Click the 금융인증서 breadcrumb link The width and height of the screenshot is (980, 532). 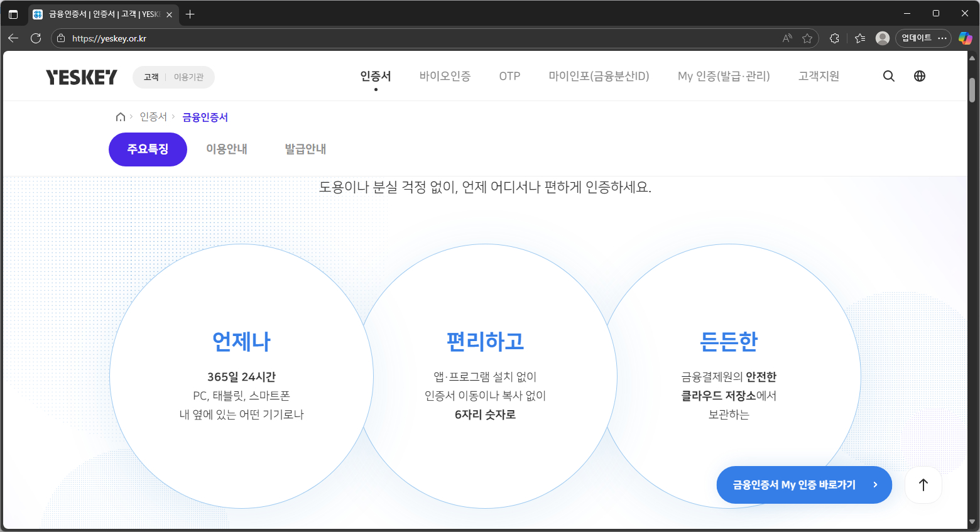(205, 117)
